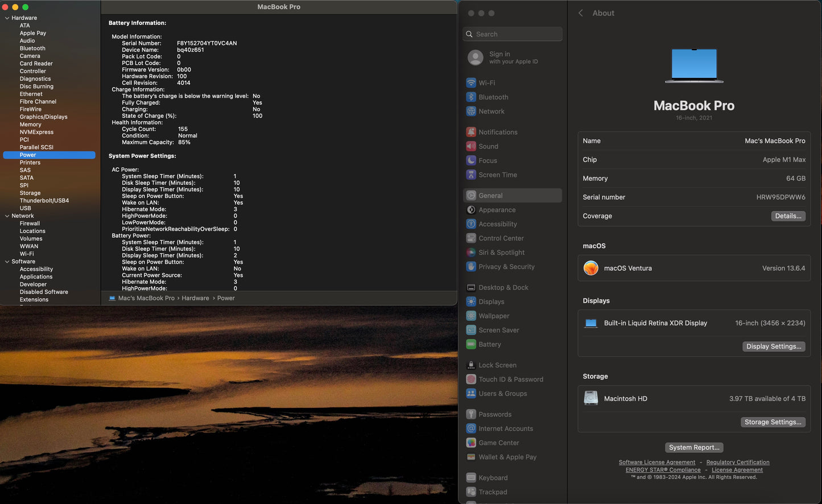Click Wallet & Apple Pay icon

point(471,457)
